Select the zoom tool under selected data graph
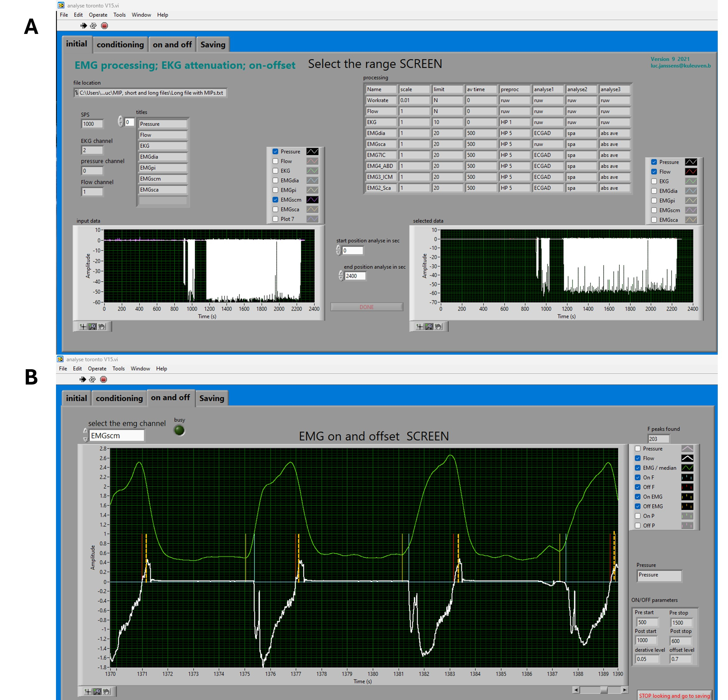The image size is (728, 700). click(429, 326)
